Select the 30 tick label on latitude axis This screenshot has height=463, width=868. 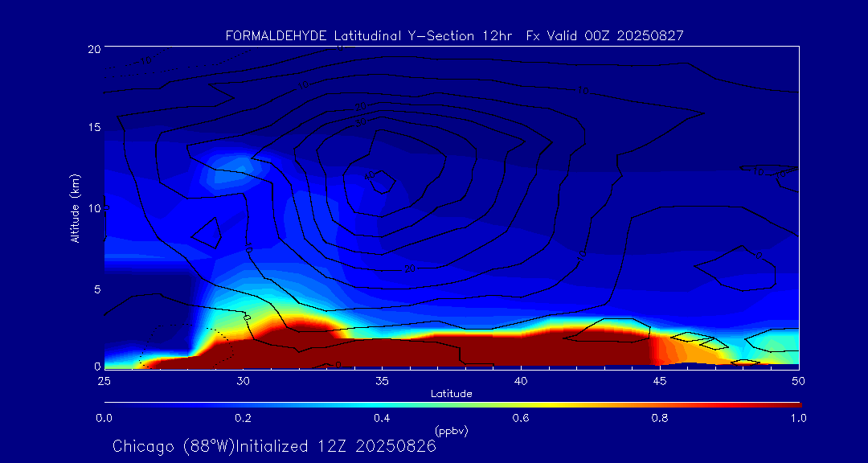243,380
